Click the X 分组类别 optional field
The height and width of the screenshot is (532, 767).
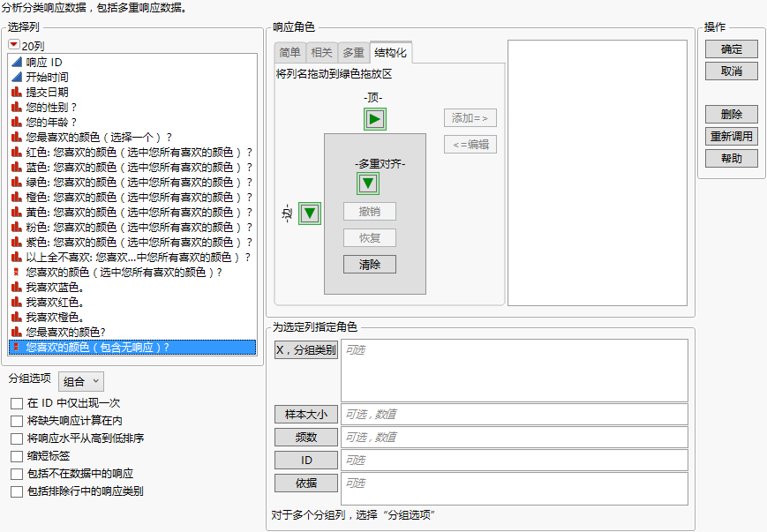[514, 371]
